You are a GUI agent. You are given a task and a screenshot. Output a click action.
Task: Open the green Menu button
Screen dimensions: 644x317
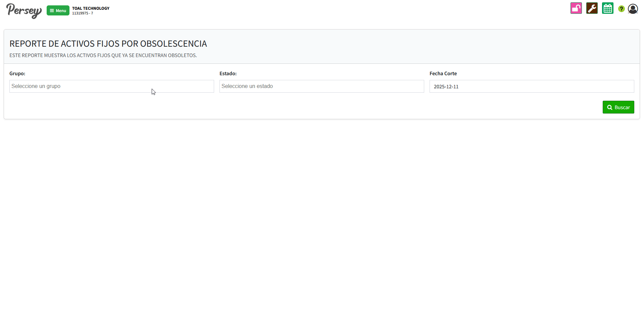(58, 10)
